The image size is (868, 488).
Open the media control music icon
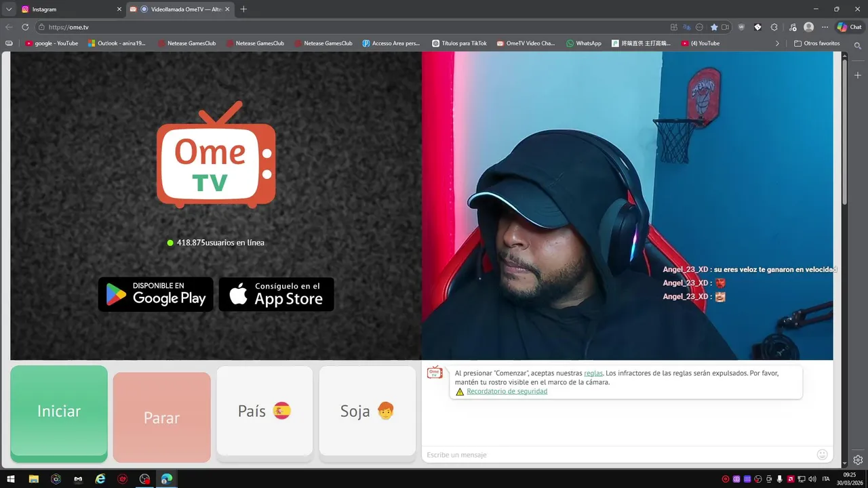793,27
